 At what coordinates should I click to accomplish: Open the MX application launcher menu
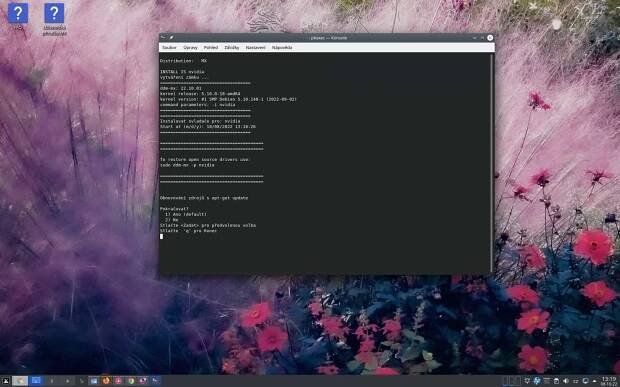(6, 381)
